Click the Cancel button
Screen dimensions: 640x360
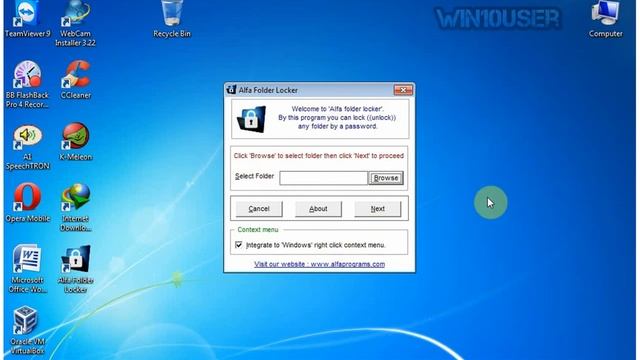259,209
